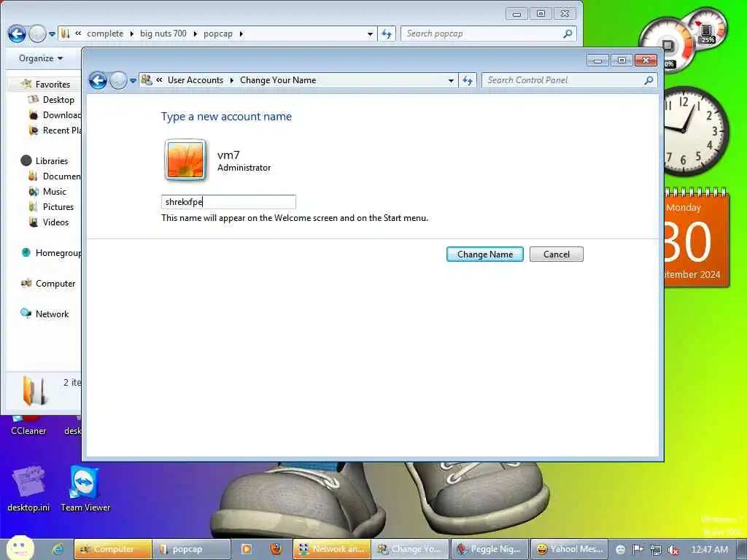Switch to Peggle Nights taskbar button
Image resolution: width=747 pixels, height=560 pixels.
489,549
